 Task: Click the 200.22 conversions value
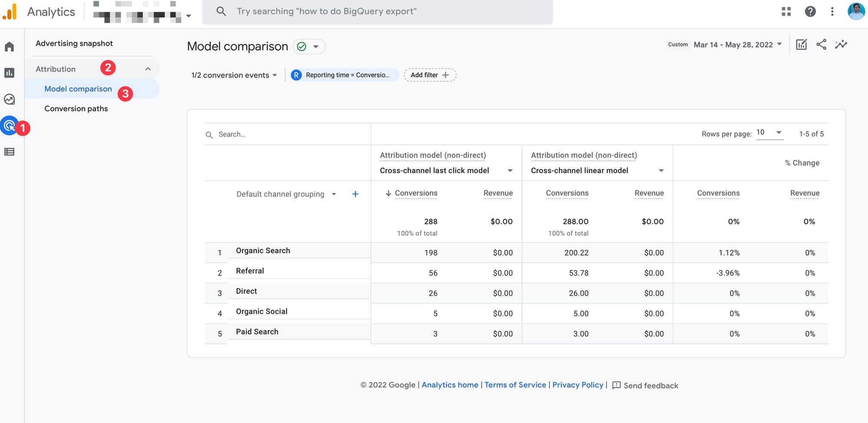(x=576, y=253)
